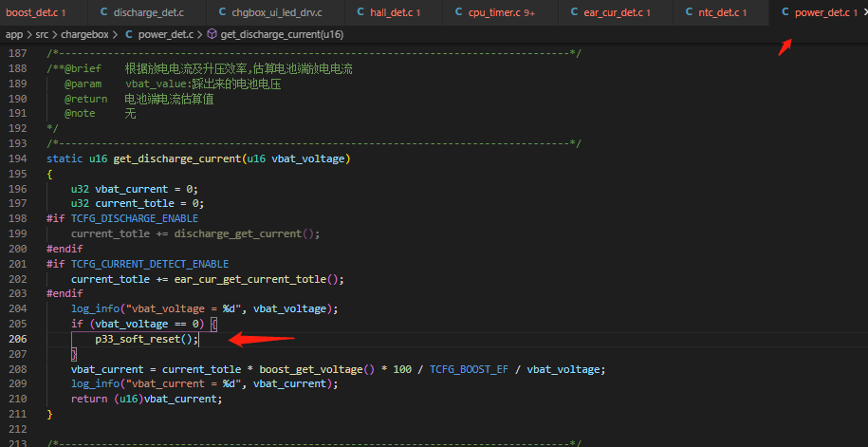868x447 pixels.
Task: Switch to the ntc_det.c tab
Action: [x=721, y=12]
